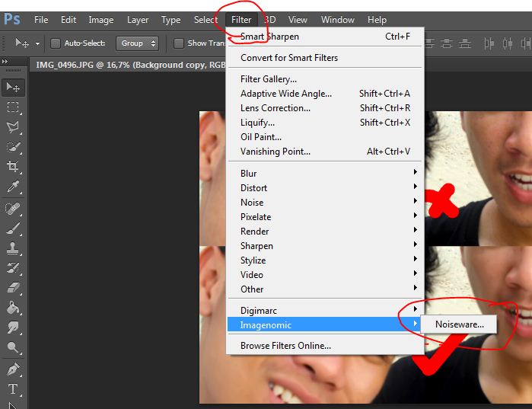
Task: Open the Group dropdown in options bar
Action: click(x=137, y=43)
